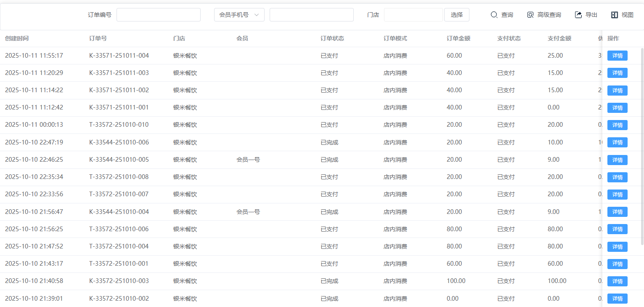The height and width of the screenshot is (307, 644).
Task: Click the 订单状态 column header
Action: 332,38
